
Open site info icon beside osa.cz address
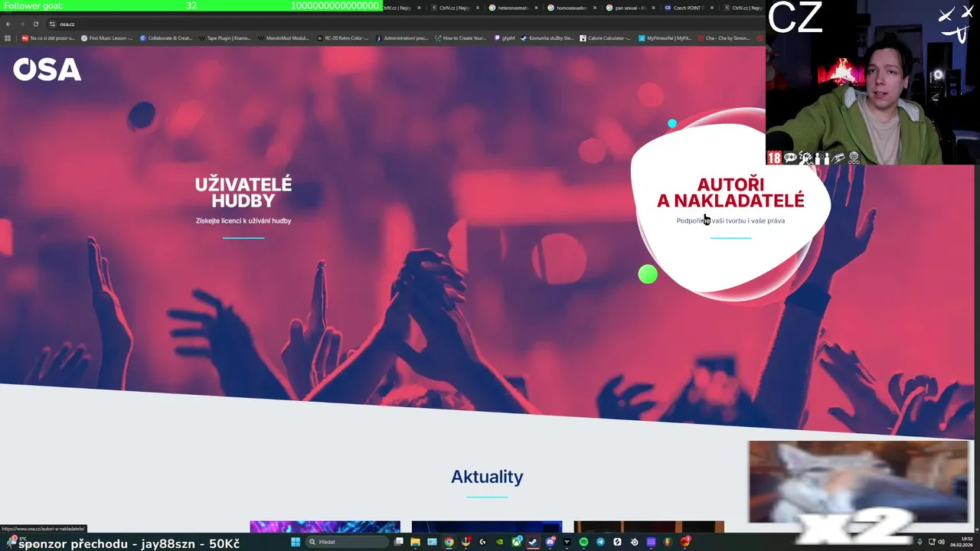point(52,24)
